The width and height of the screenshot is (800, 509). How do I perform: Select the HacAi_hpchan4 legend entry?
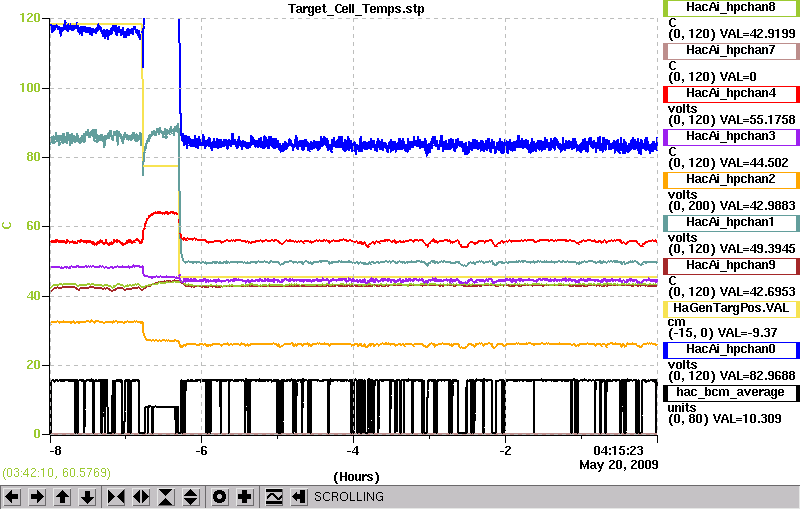point(731,94)
